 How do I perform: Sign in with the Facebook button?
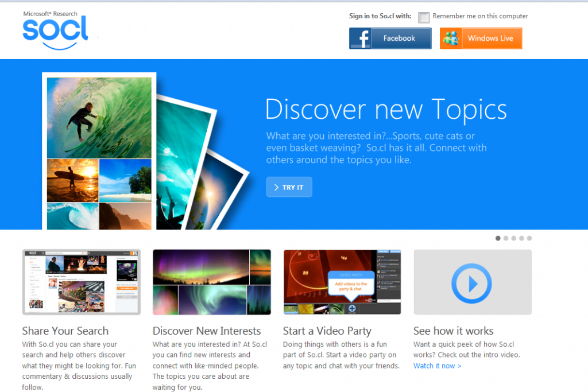click(390, 38)
